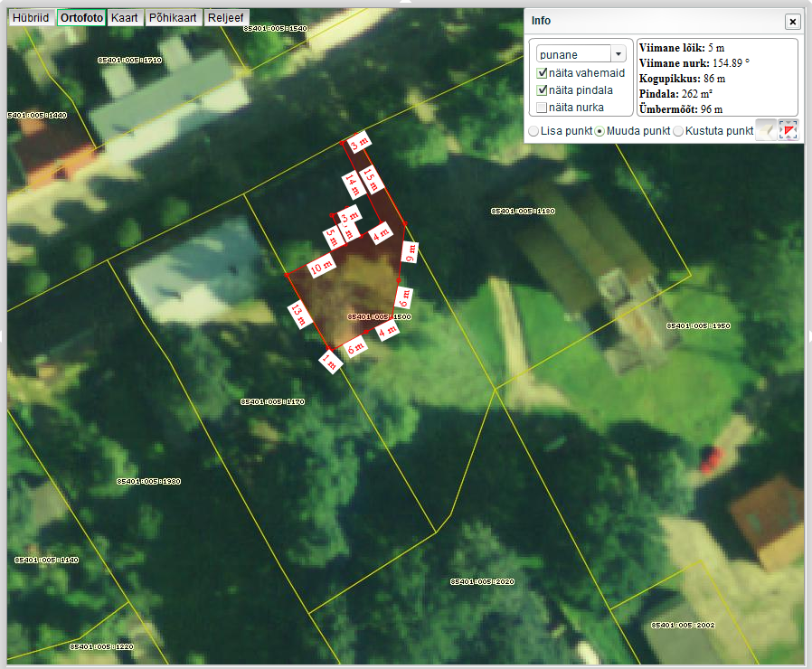
Task: Click the zoom-to-measurement extent icon
Action: click(788, 131)
